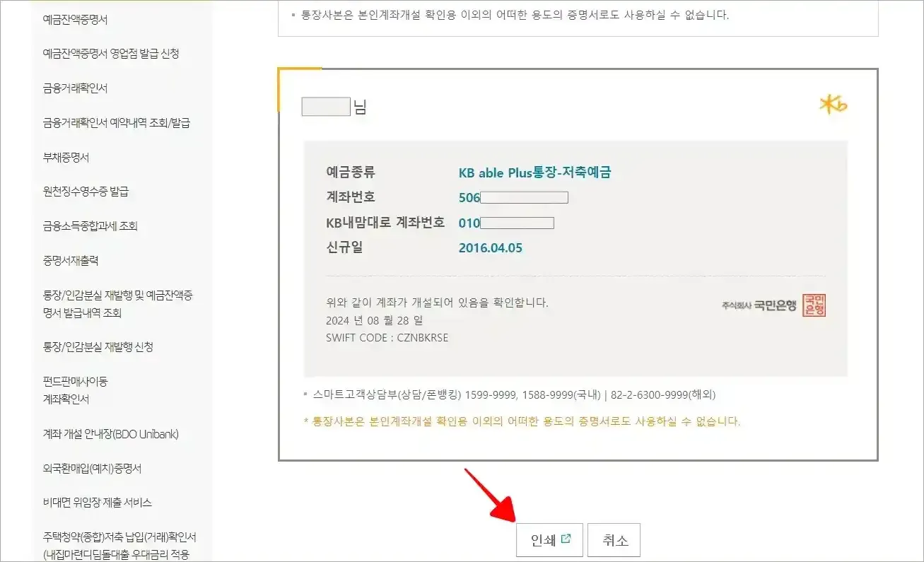924x562 pixels.
Task: Select the text KB able Plus통장-저축예금
Action: (534, 172)
